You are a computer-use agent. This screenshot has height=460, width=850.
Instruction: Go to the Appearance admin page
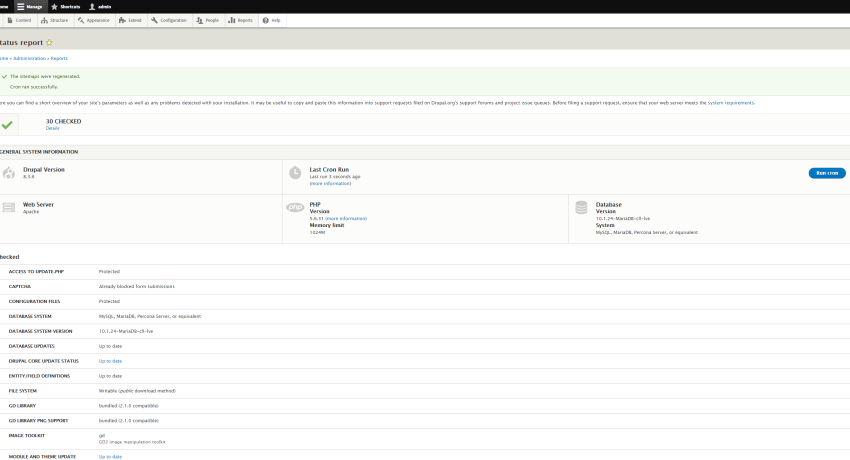pyautogui.click(x=95, y=20)
